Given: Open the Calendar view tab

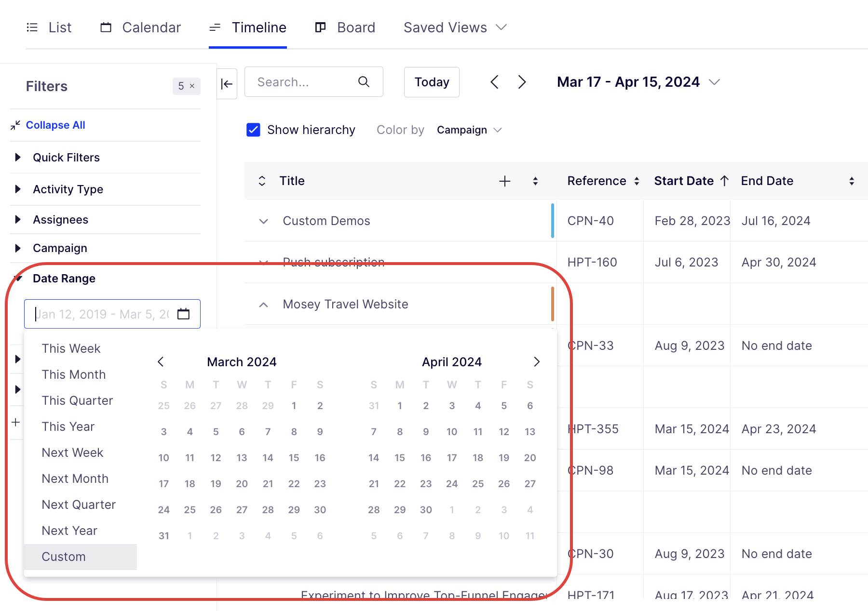Looking at the screenshot, I should (x=140, y=27).
